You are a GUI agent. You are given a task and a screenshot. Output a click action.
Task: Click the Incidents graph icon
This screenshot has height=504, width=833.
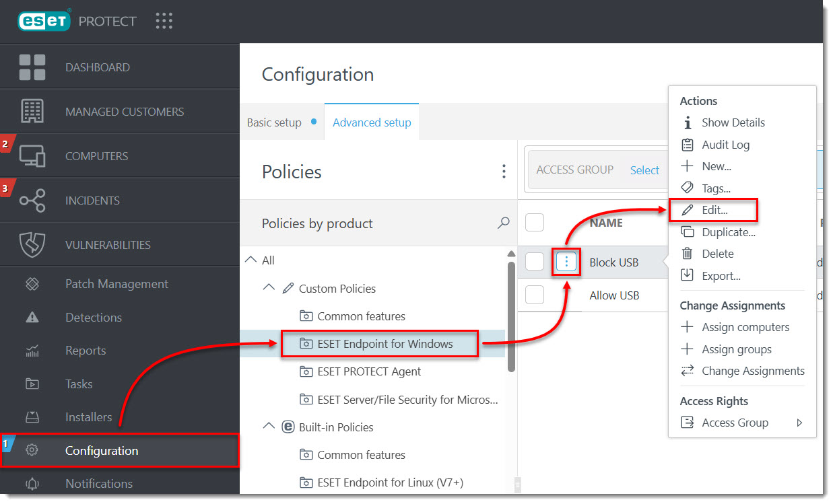click(x=32, y=201)
